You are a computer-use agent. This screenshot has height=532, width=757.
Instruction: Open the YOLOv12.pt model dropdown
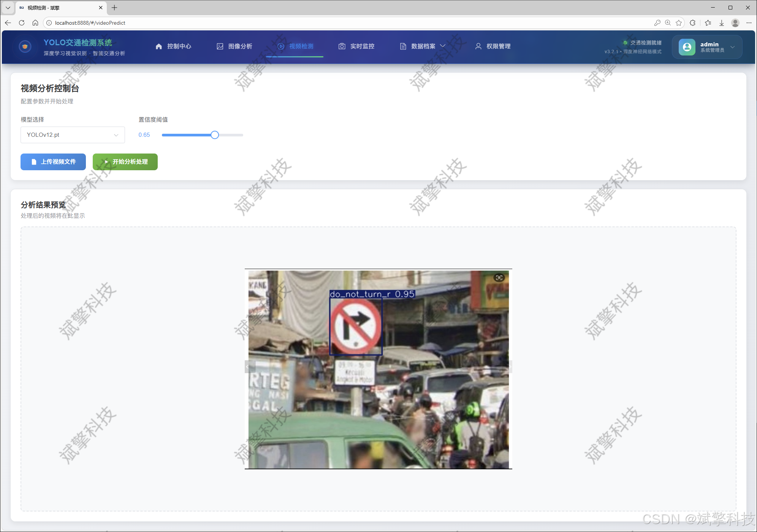coord(73,135)
